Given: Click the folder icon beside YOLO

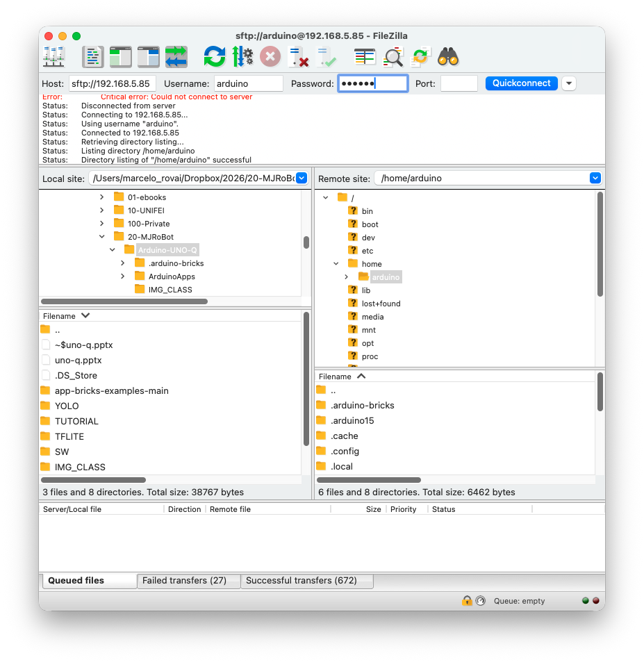Looking at the screenshot, I should coord(45,406).
